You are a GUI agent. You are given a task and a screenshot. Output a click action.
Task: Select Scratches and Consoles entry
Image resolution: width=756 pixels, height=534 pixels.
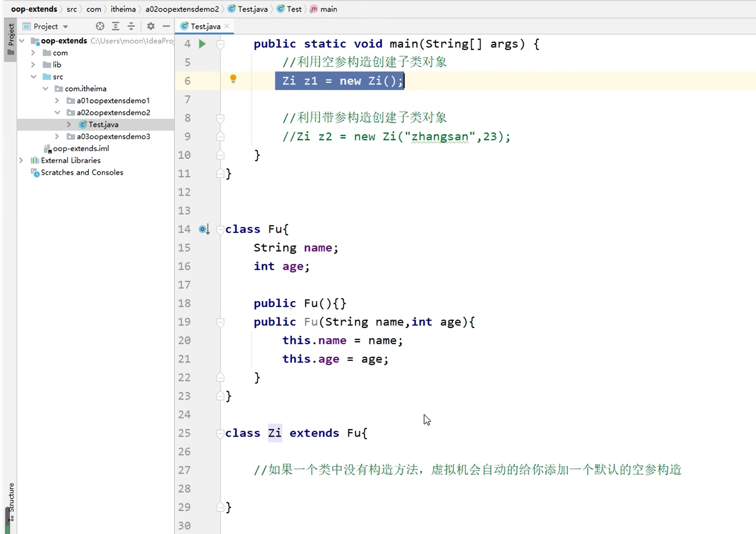(81, 172)
